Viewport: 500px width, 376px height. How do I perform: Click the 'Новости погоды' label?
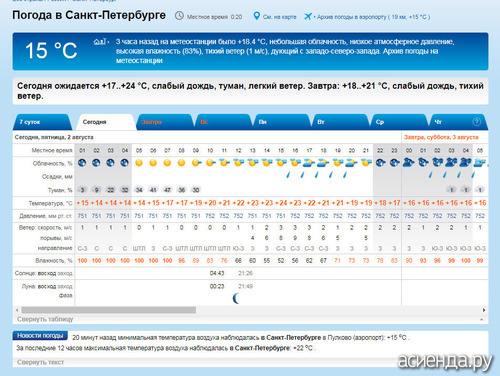[40, 335]
